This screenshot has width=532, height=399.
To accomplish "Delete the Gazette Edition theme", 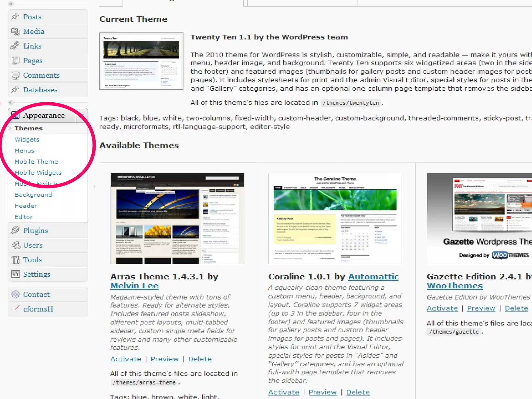I will point(516,308).
